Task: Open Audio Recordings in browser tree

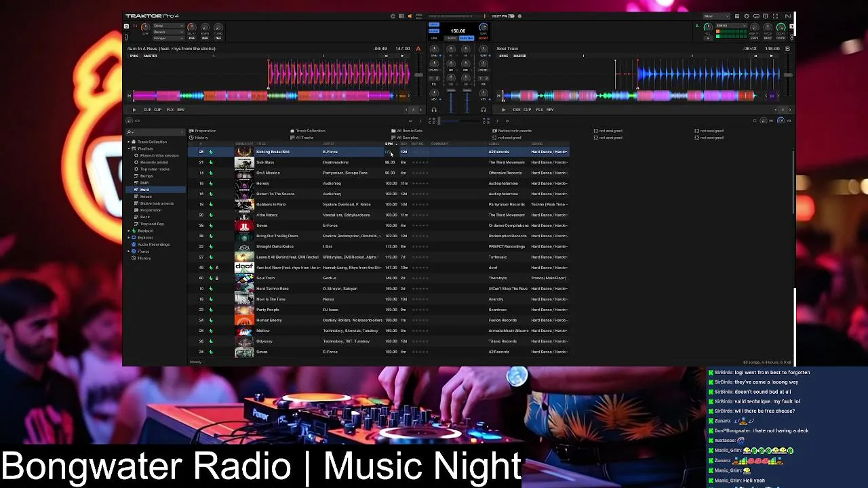Action: [x=153, y=245]
